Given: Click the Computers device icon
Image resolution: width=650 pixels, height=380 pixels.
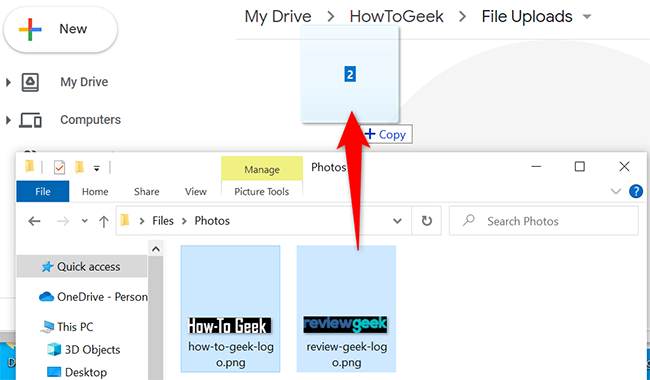Looking at the screenshot, I should (x=30, y=120).
